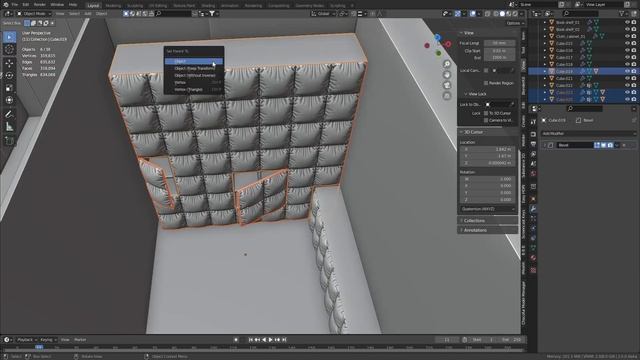Click the Clip Start value field
Viewport: 640px width, 360px height.
tap(500, 51)
